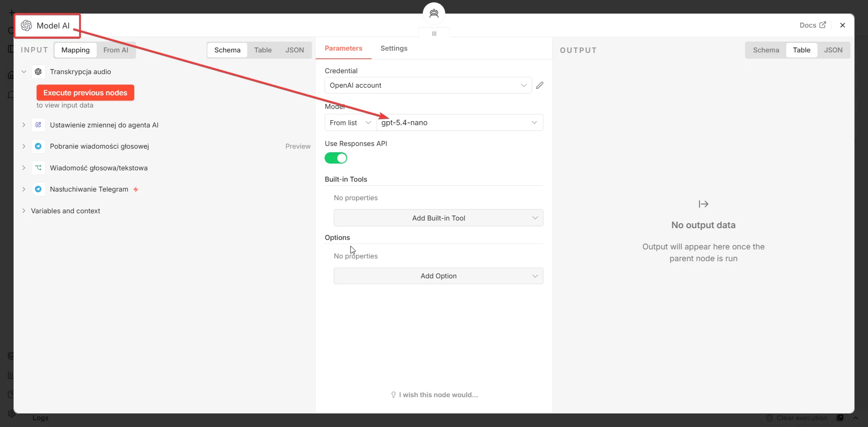Image resolution: width=868 pixels, height=427 pixels.
Task: Select the input JSON view
Action: point(295,50)
